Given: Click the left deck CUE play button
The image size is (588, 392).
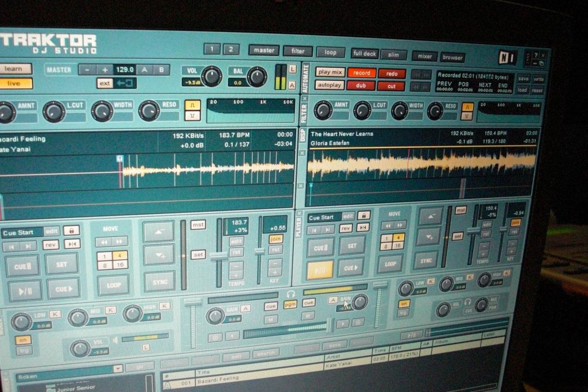Looking at the screenshot, I should [63, 289].
